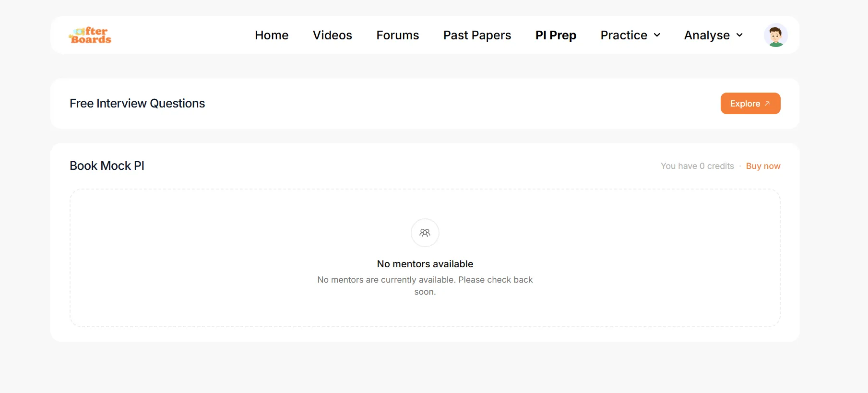This screenshot has height=393, width=868.
Task: Click the After Boards logo
Action: (x=90, y=36)
